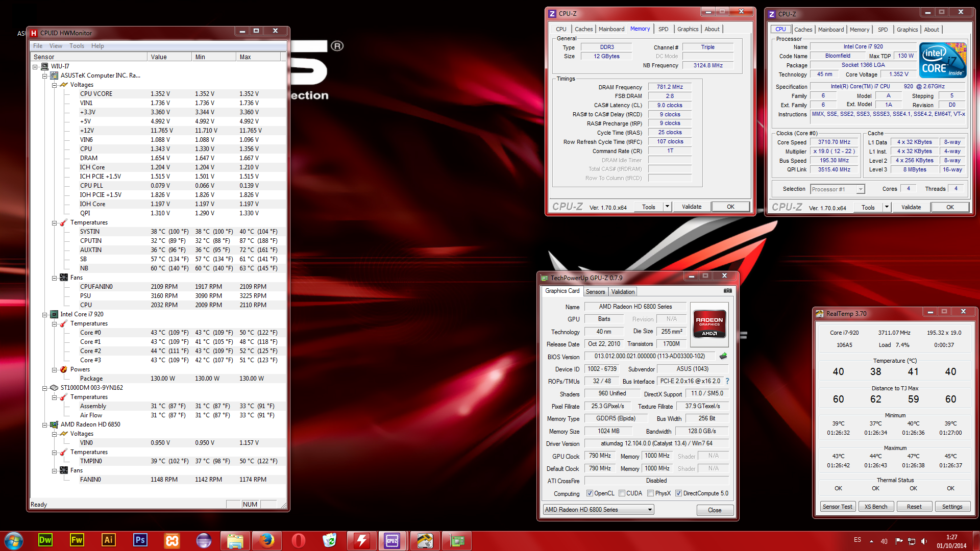
Task: Click RealTemp title bar icon
Action: [820, 314]
